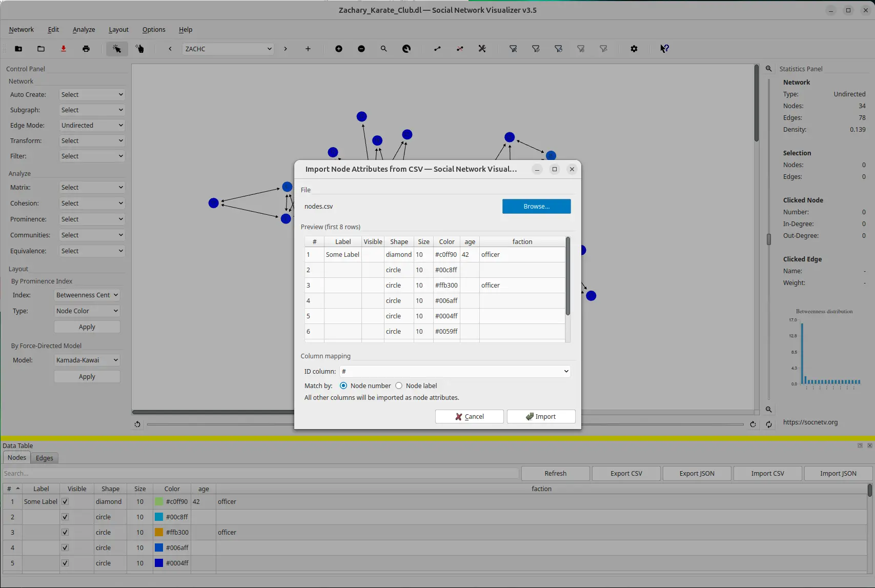Click the print network icon
Viewport: 875px width, 588px height.
click(86, 49)
